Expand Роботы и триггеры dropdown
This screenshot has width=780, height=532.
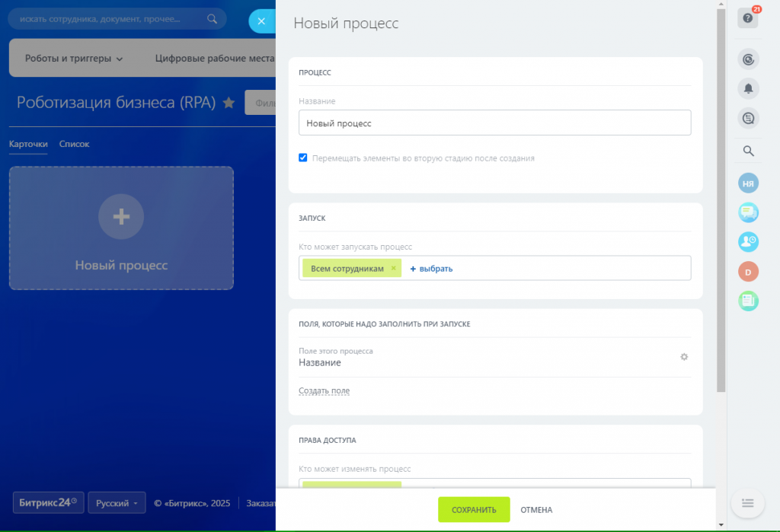[74, 58]
